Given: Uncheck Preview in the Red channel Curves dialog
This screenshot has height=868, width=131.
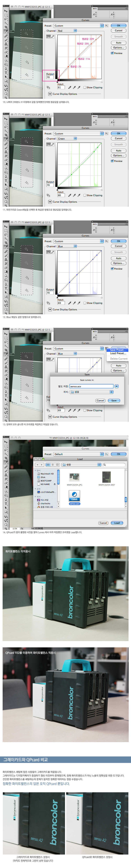Looking at the screenshot, I should (x=112, y=53).
